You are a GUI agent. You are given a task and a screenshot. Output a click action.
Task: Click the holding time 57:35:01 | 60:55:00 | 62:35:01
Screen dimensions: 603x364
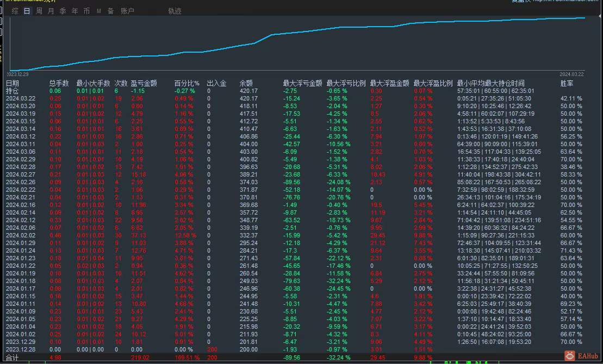click(495, 91)
